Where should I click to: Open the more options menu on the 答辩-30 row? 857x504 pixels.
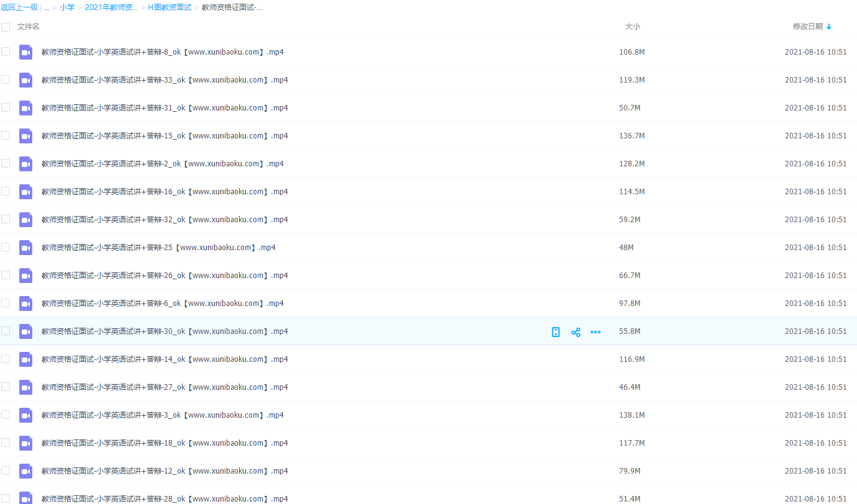(596, 332)
